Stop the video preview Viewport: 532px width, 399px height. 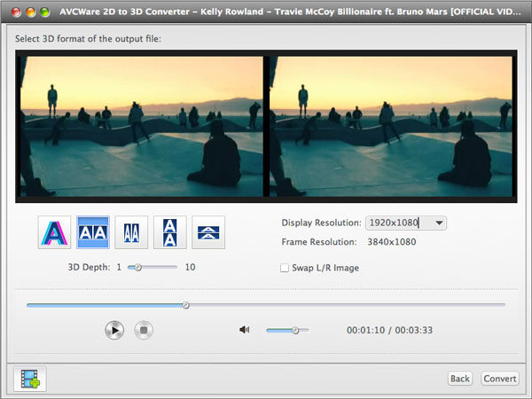[x=144, y=330]
